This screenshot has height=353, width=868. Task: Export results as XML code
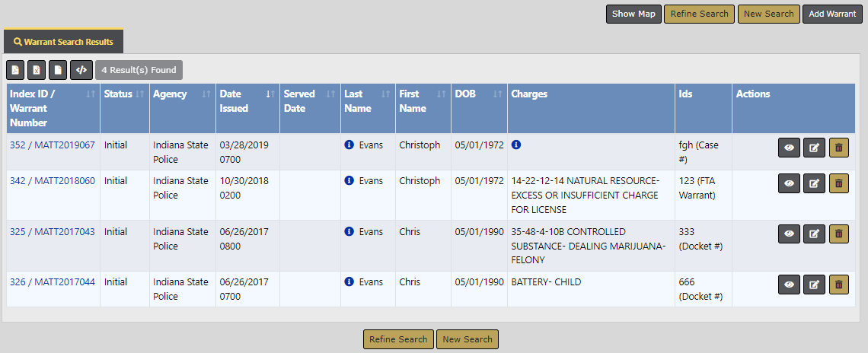tap(81, 70)
